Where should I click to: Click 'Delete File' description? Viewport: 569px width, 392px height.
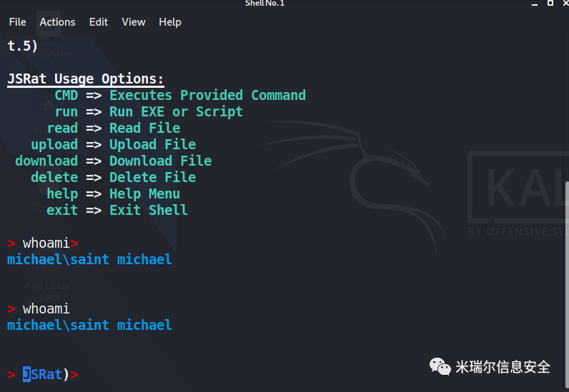tap(153, 177)
